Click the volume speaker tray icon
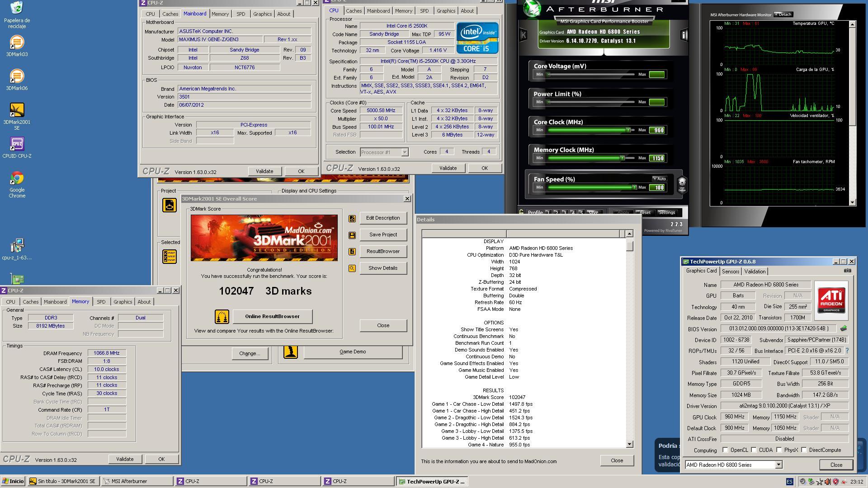 point(828,482)
